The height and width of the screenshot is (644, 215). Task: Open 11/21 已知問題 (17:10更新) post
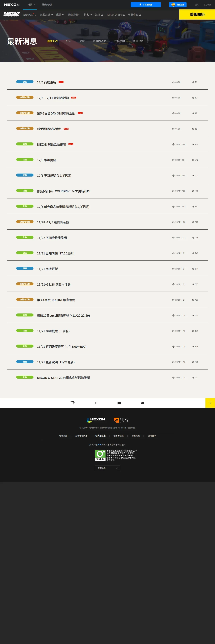(x=56, y=253)
